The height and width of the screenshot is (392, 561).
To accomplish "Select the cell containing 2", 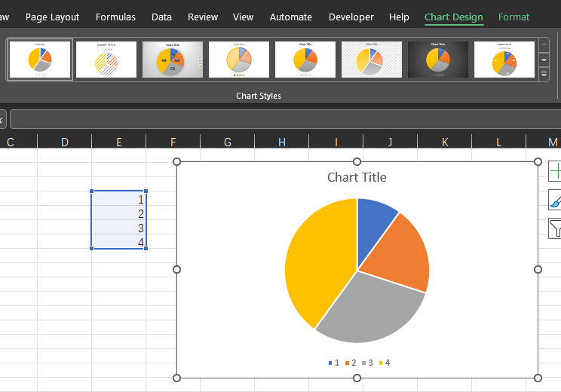I will [x=119, y=213].
